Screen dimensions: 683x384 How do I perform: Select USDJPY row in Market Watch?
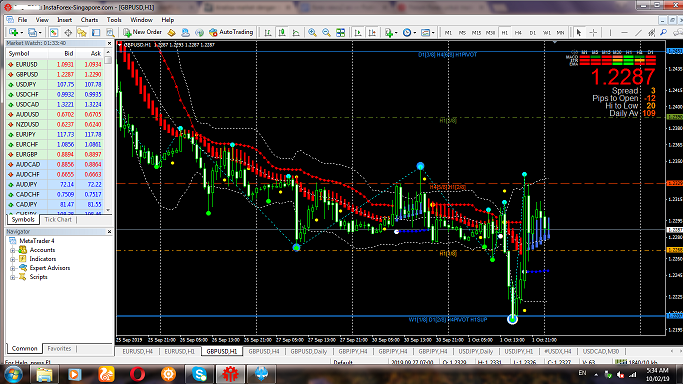click(x=54, y=84)
